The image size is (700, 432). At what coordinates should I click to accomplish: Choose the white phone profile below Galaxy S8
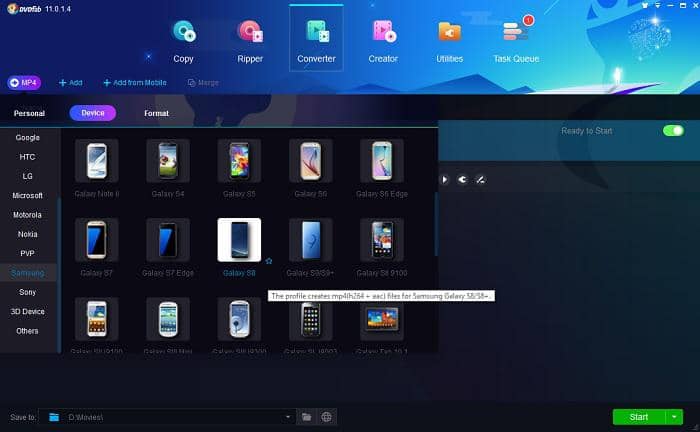click(x=239, y=319)
